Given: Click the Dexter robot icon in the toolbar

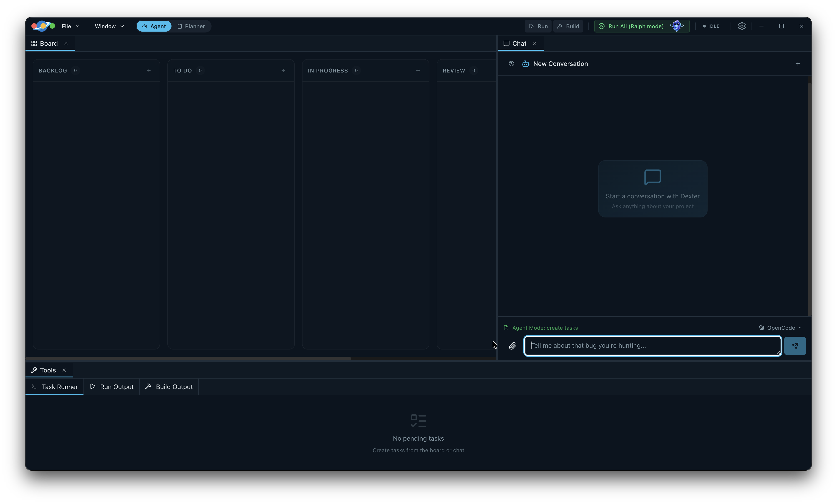Looking at the screenshot, I should 677,26.
